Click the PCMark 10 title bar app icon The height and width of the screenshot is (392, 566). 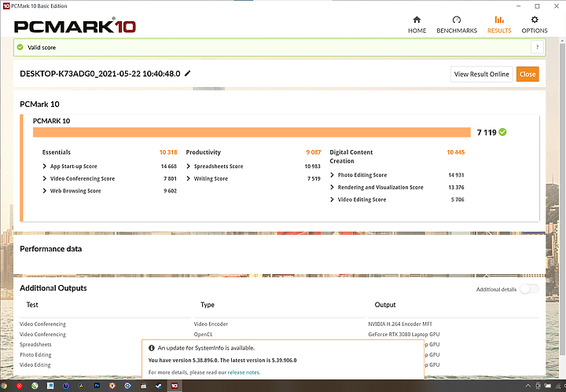click(6, 6)
